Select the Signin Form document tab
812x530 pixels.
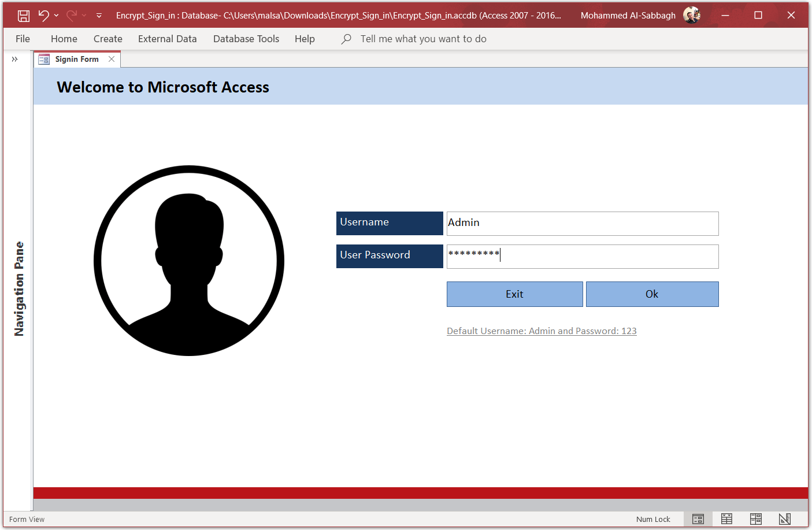77,59
